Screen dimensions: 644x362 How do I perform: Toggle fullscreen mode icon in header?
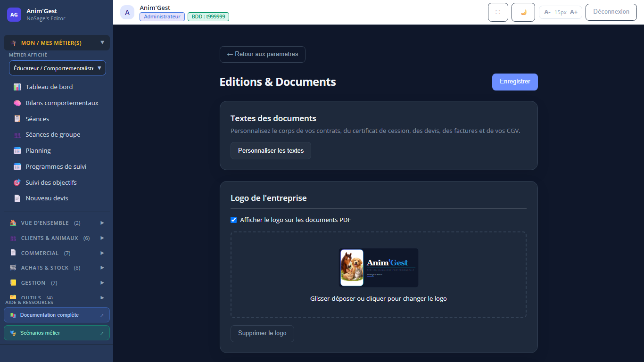pyautogui.click(x=498, y=12)
